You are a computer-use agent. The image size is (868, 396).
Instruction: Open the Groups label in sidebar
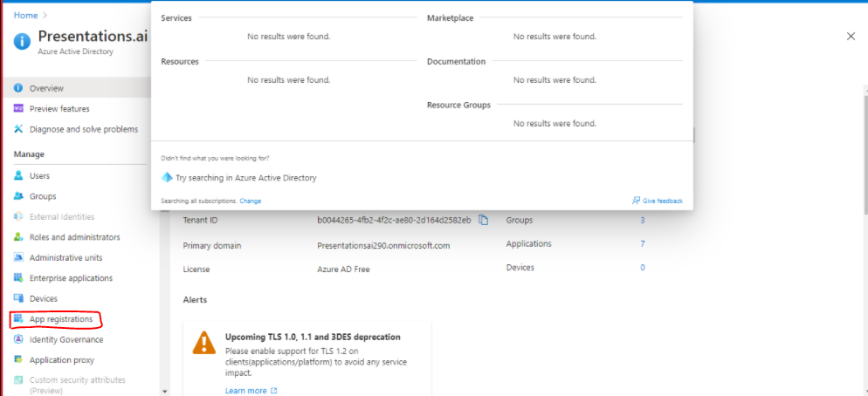(x=43, y=196)
